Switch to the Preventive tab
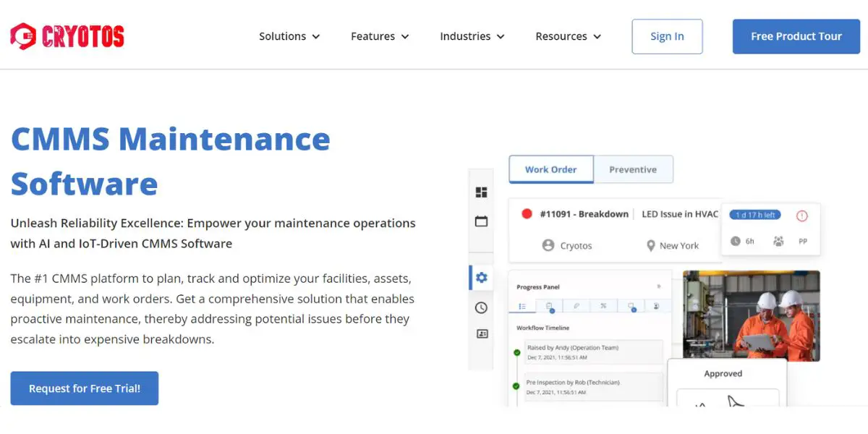Image resolution: width=868 pixels, height=434 pixels. point(633,169)
